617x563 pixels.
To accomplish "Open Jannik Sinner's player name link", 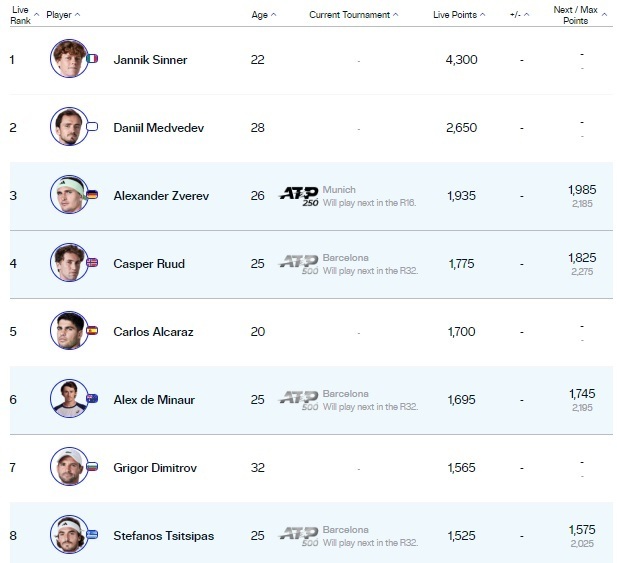I will (150, 60).
